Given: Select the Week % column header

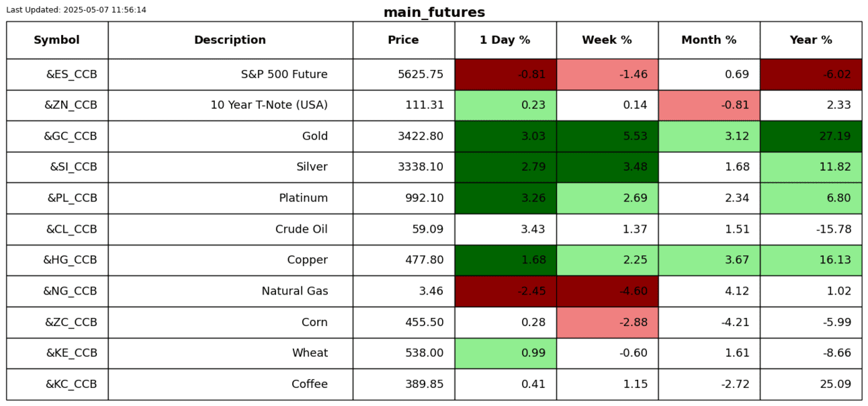Looking at the screenshot, I should point(607,40).
